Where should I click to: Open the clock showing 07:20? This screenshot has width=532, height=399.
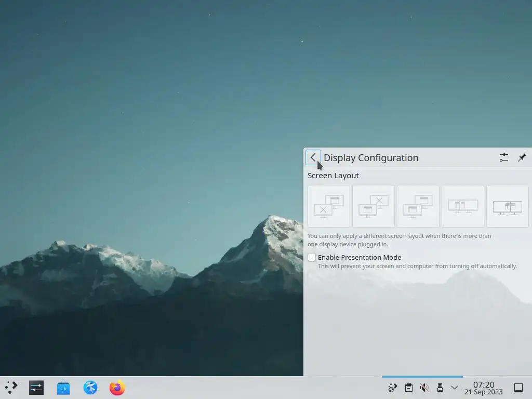484,388
